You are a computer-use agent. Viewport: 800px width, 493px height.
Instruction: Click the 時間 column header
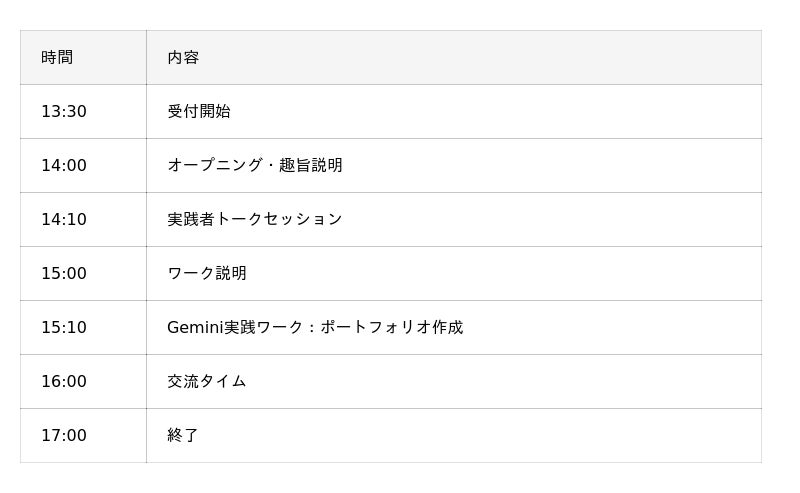coord(57,57)
